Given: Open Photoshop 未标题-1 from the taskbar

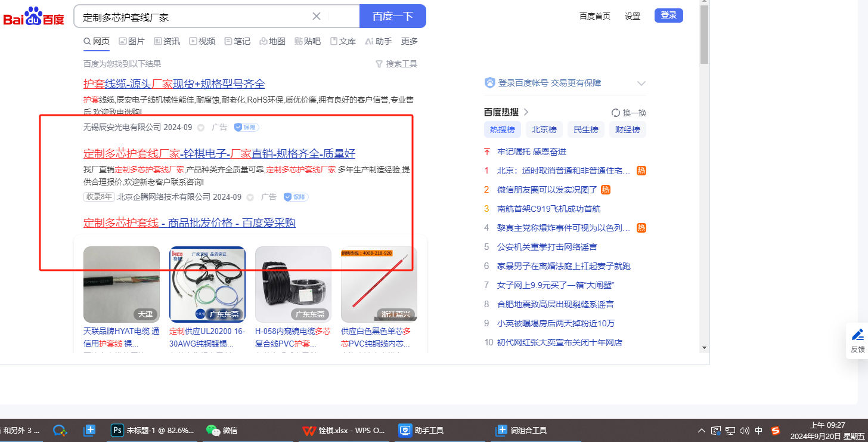Looking at the screenshot, I should [154, 430].
